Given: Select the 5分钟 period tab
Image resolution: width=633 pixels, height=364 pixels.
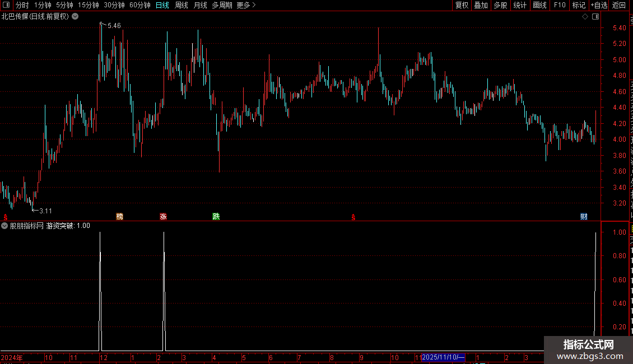Looking at the screenshot, I should point(64,5).
